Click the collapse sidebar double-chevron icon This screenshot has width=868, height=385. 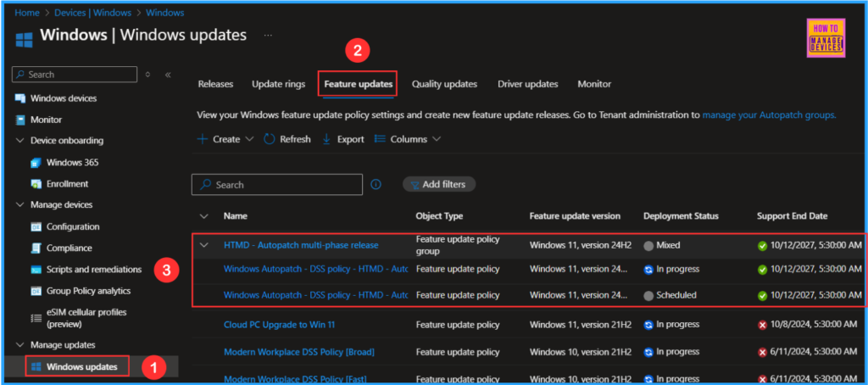pyautogui.click(x=168, y=75)
